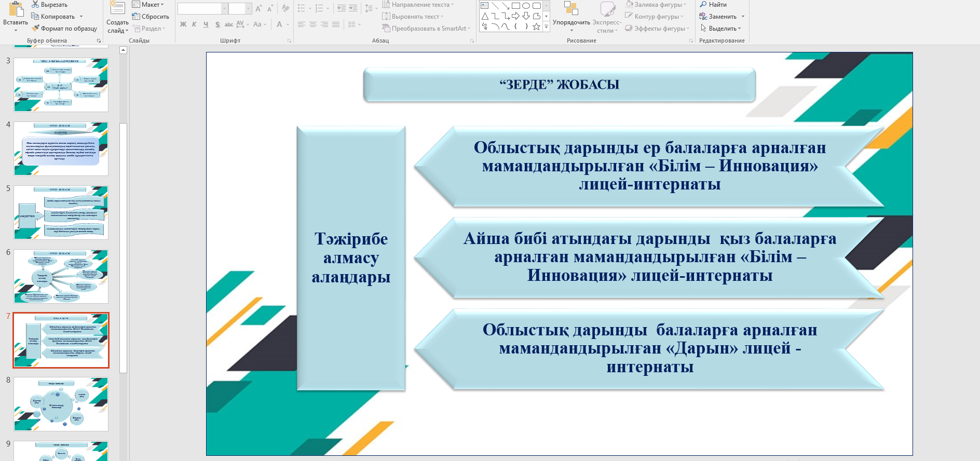Toggle Strikethrough (abc) formatting

(x=229, y=24)
